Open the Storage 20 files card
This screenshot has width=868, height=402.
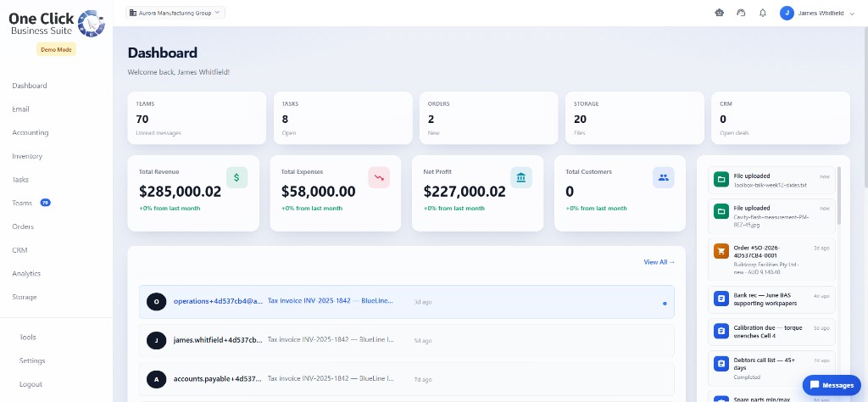[x=635, y=118]
